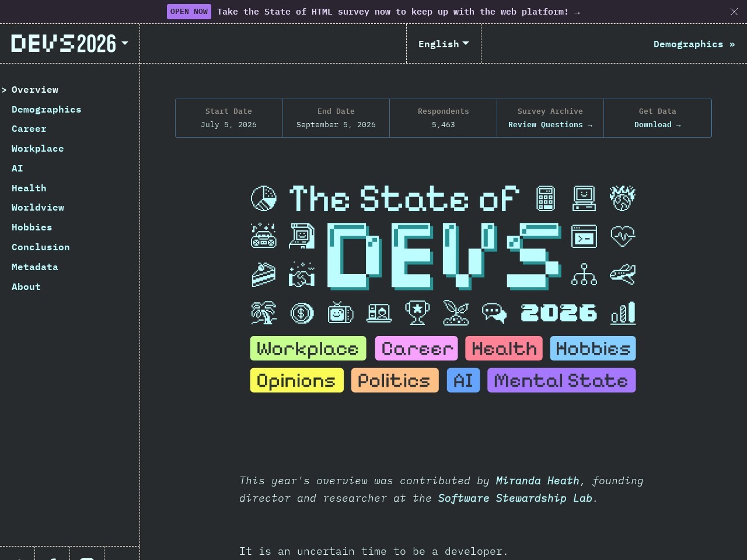This screenshot has width=747, height=560.
Task: Jump to the Conclusion sidebar section
Action: point(41,247)
